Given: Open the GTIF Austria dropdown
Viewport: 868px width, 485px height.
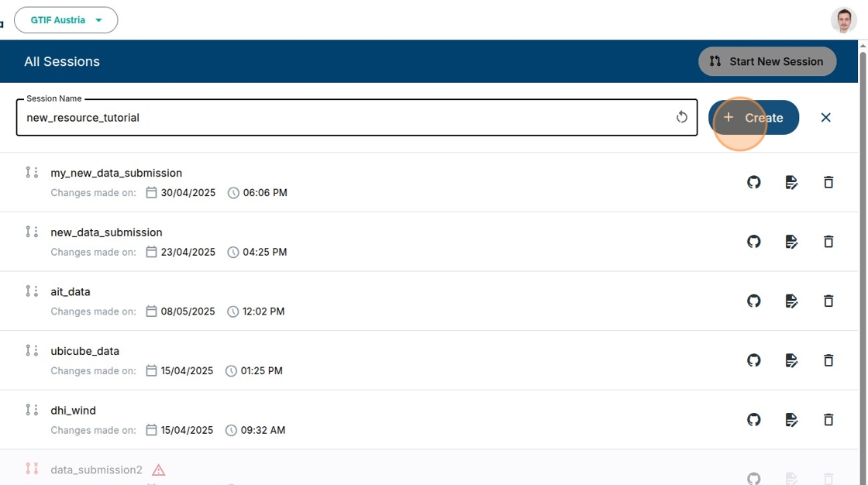Looking at the screenshot, I should (67, 20).
